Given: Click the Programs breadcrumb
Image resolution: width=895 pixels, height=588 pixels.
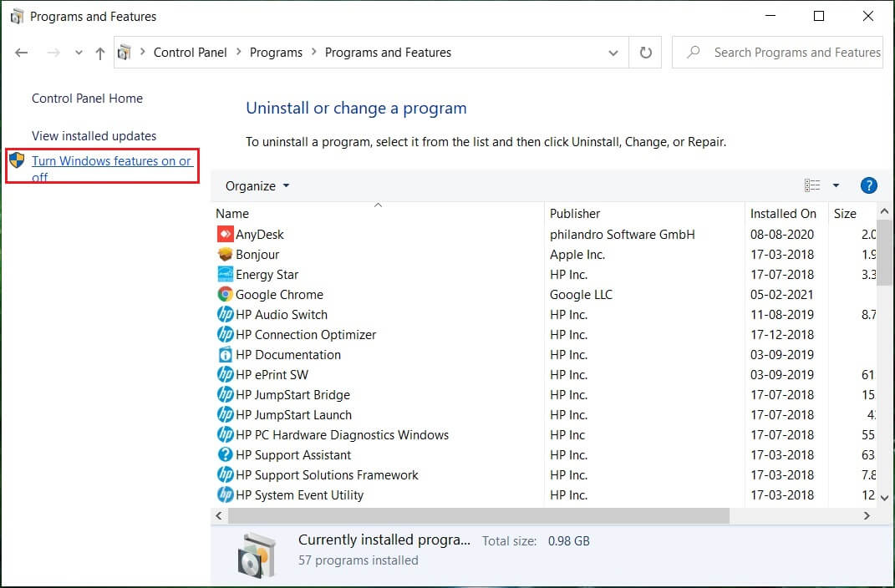Looking at the screenshot, I should pyautogui.click(x=276, y=53).
